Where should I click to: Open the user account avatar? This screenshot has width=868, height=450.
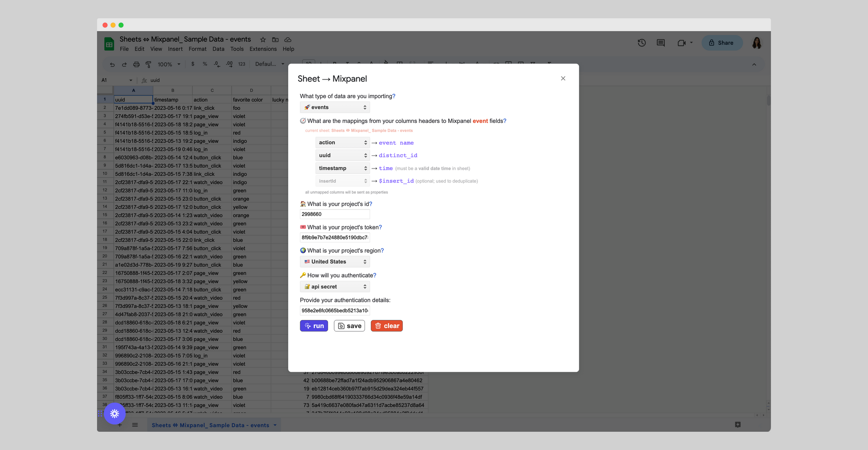(757, 43)
